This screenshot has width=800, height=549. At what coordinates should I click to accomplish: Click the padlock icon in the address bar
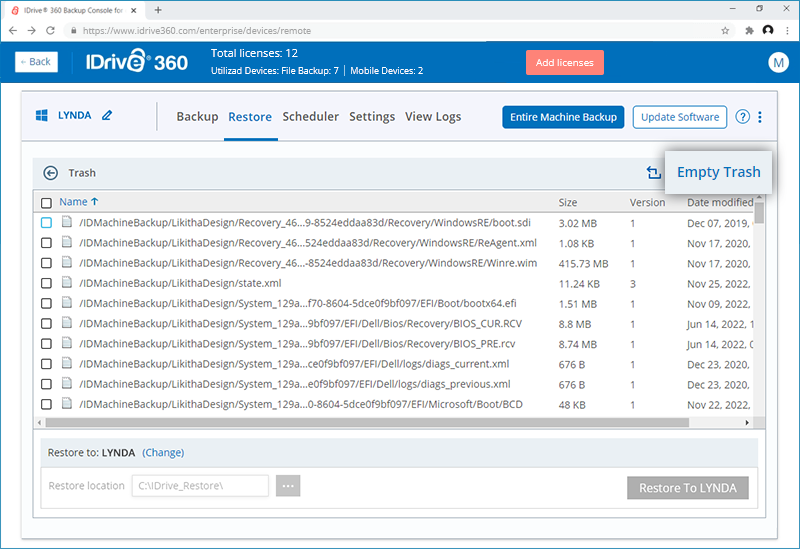click(74, 31)
